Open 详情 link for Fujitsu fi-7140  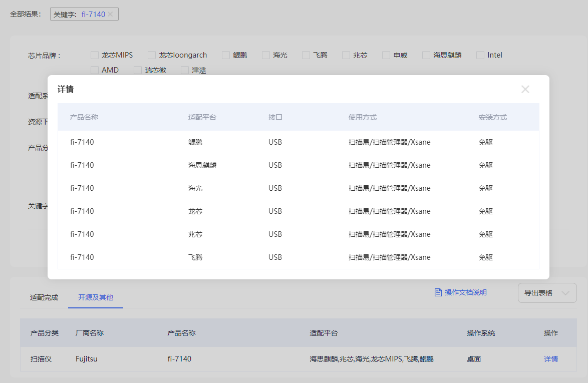[550, 359]
